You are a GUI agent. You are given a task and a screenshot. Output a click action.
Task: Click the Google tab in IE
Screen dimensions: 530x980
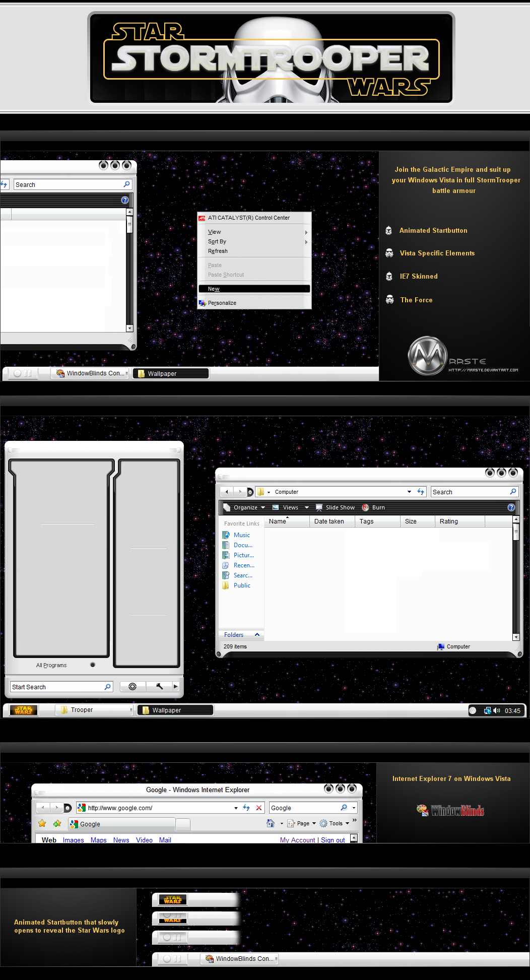tap(121, 824)
